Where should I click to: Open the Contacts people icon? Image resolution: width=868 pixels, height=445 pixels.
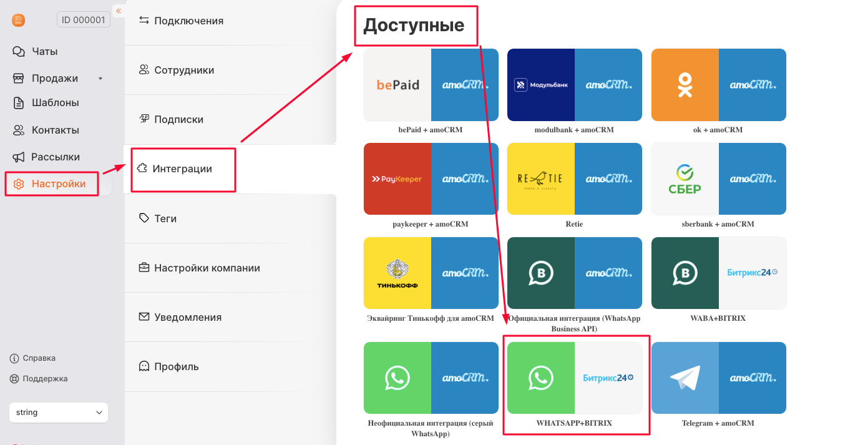click(19, 130)
